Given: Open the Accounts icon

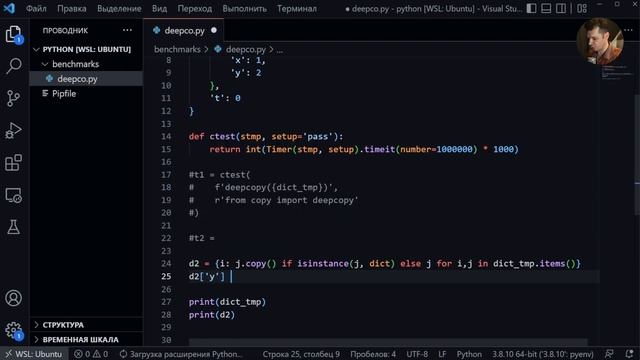Looking at the screenshot, I should [x=13, y=298].
